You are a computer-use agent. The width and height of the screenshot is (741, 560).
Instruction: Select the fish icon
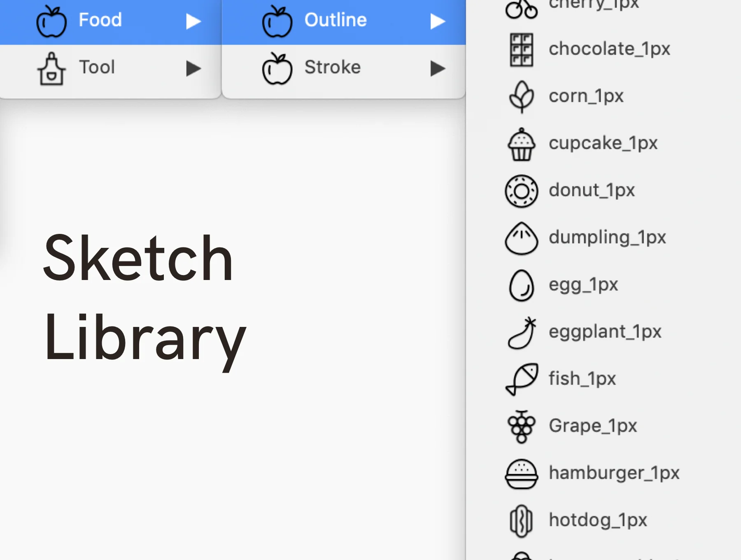click(522, 380)
